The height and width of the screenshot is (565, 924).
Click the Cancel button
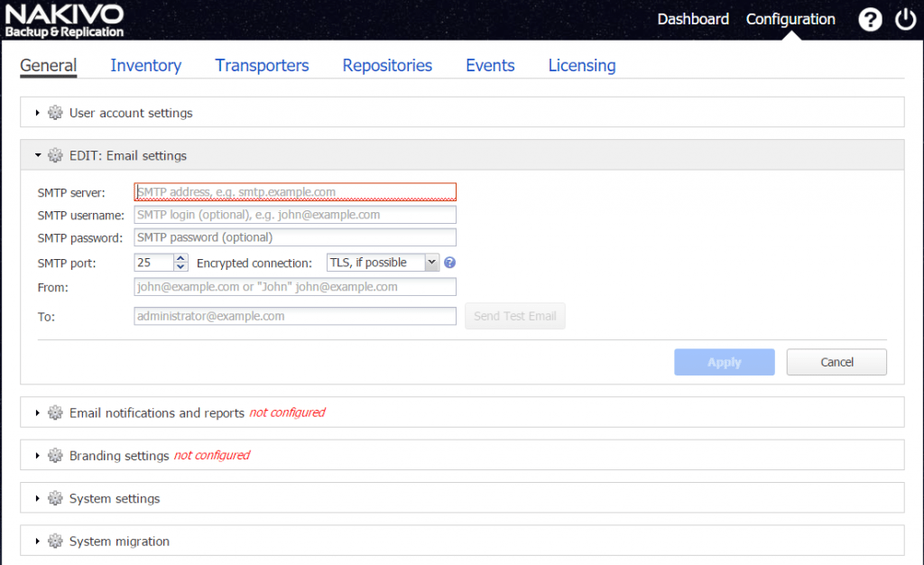click(836, 361)
